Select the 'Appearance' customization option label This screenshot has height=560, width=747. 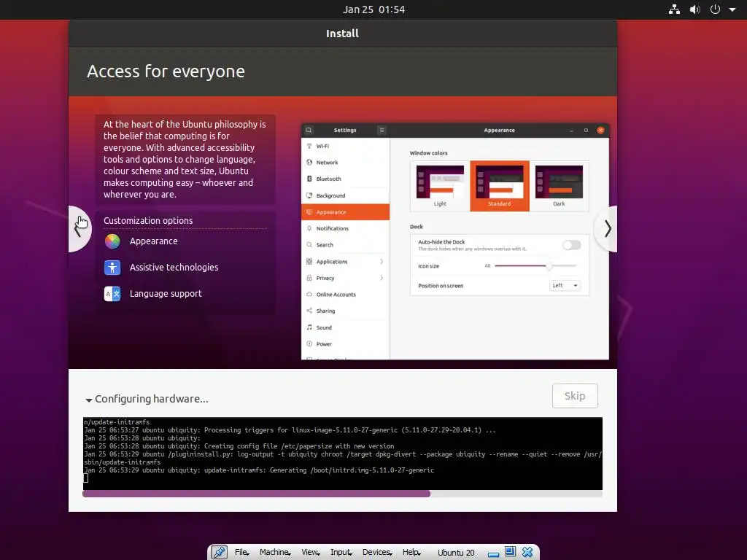(153, 241)
